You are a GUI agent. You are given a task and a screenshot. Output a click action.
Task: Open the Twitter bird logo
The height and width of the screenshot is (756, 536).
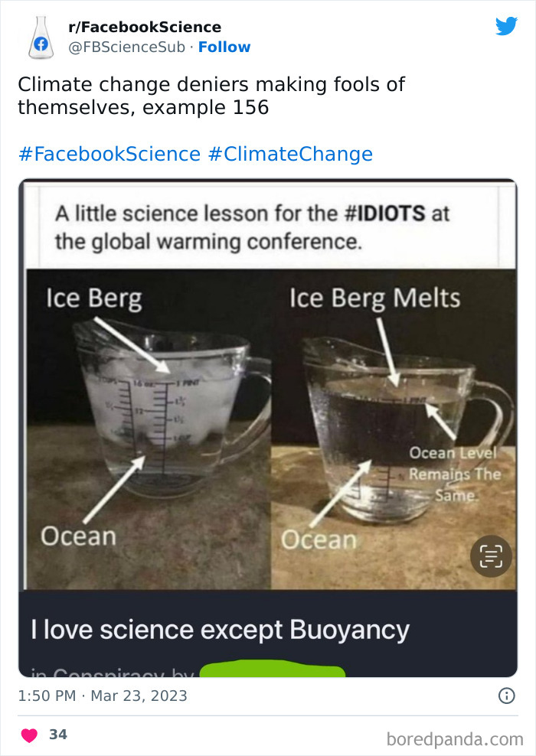point(506,27)
